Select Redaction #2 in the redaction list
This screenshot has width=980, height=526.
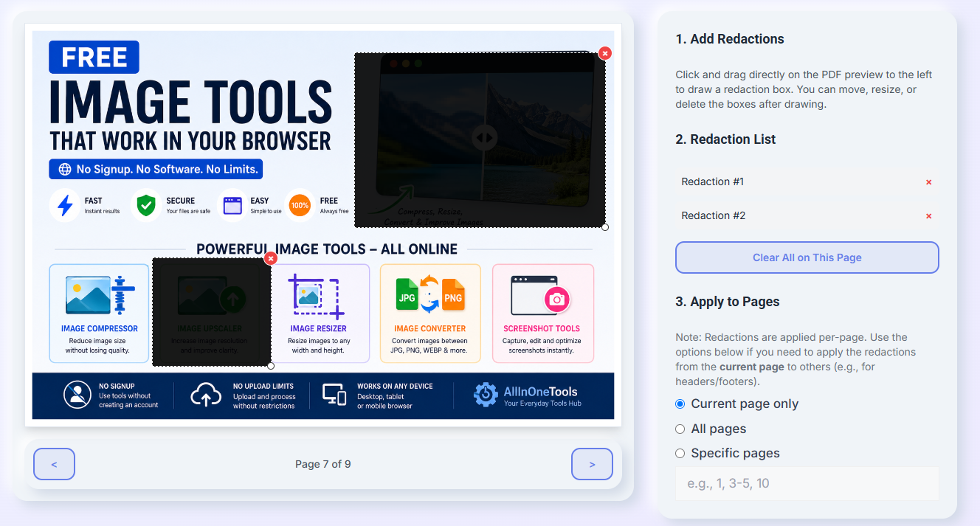coord(807,216)
